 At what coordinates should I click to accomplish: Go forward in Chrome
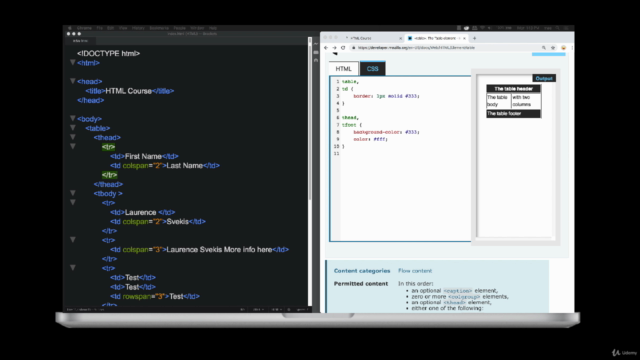click(334, 48)
